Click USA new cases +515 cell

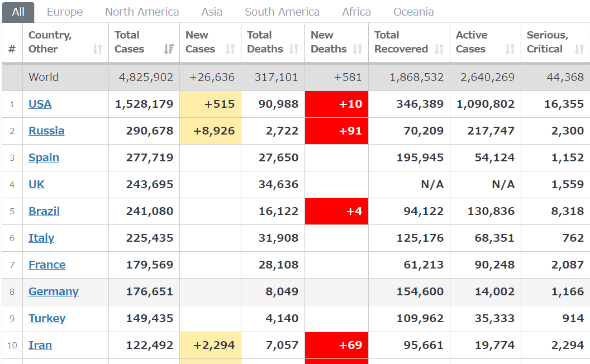tap(210, 104)
